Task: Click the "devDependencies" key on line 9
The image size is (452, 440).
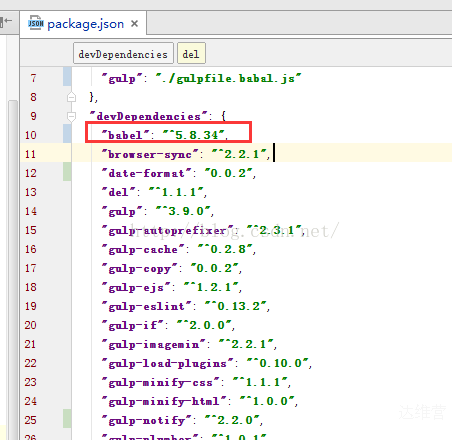Action: 149,116
